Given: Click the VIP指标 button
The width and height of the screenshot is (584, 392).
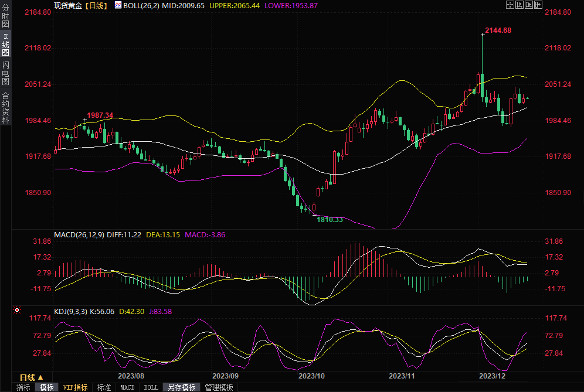Looking at the screenshot, I should [x=76, y=387].
